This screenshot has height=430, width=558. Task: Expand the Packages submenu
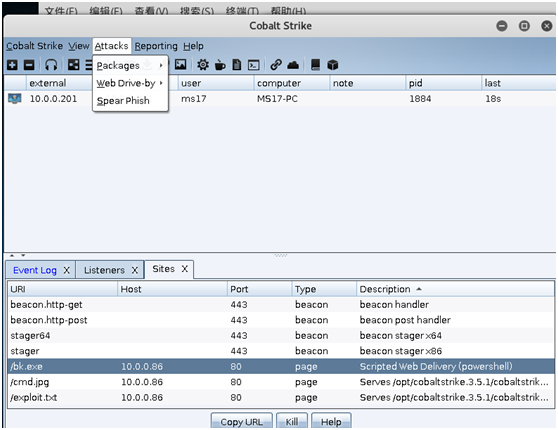coord(130,65)
